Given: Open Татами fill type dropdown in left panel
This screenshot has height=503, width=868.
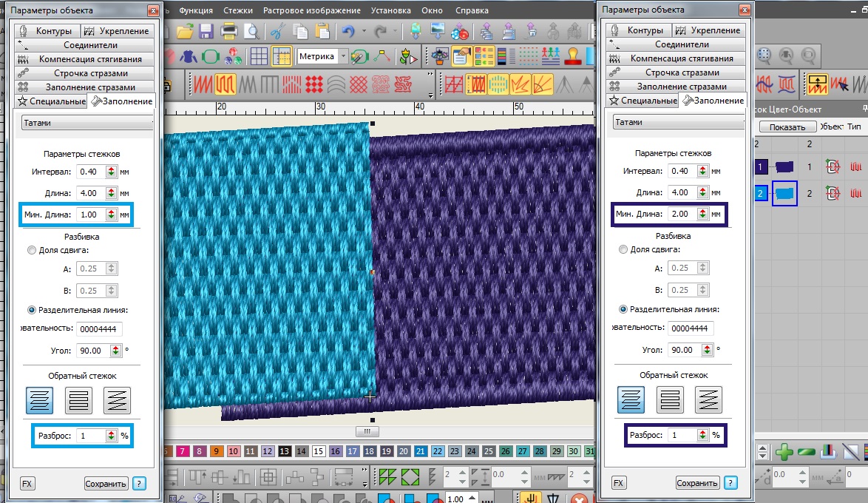Looking at the screenshot, I should tap(87, 123).
